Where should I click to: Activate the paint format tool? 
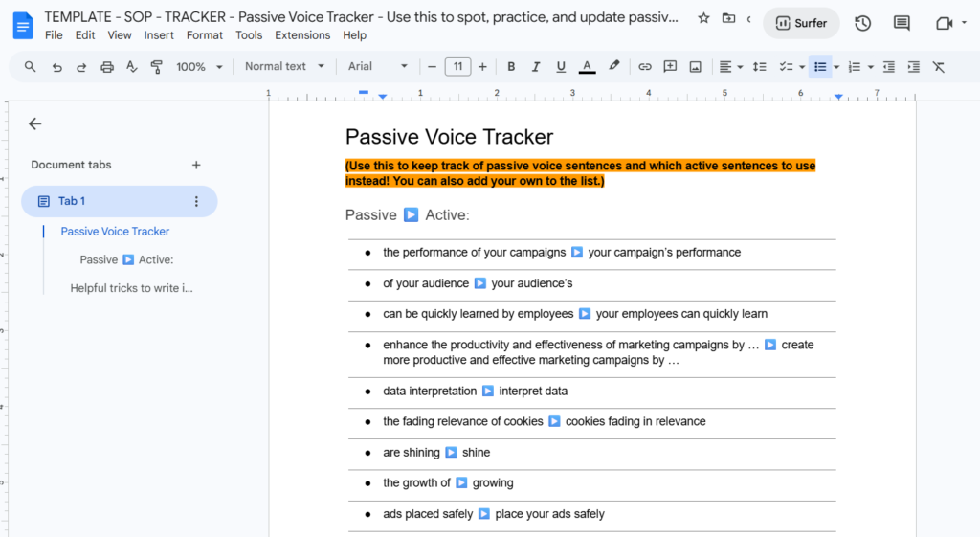tap(156, 67)
